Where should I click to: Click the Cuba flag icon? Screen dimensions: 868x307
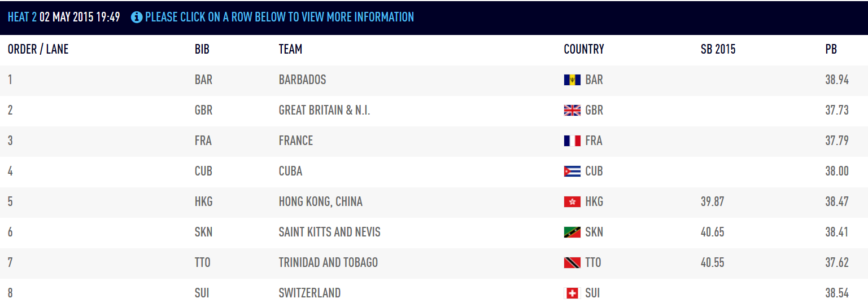click(x=572, y=171)
